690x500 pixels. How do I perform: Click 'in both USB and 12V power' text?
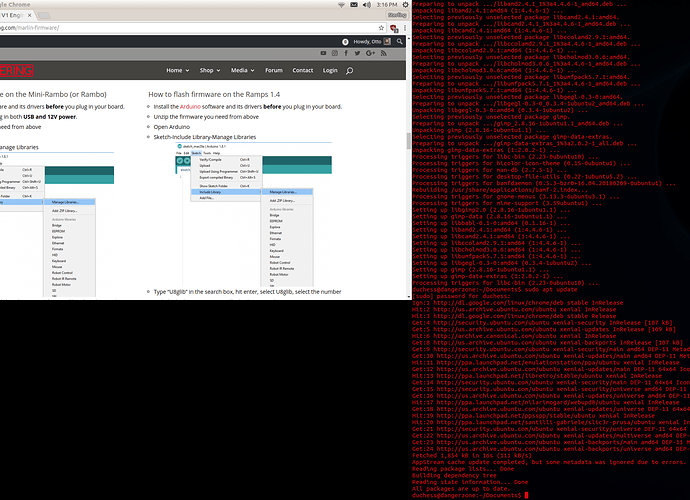[x=38, y=117]
